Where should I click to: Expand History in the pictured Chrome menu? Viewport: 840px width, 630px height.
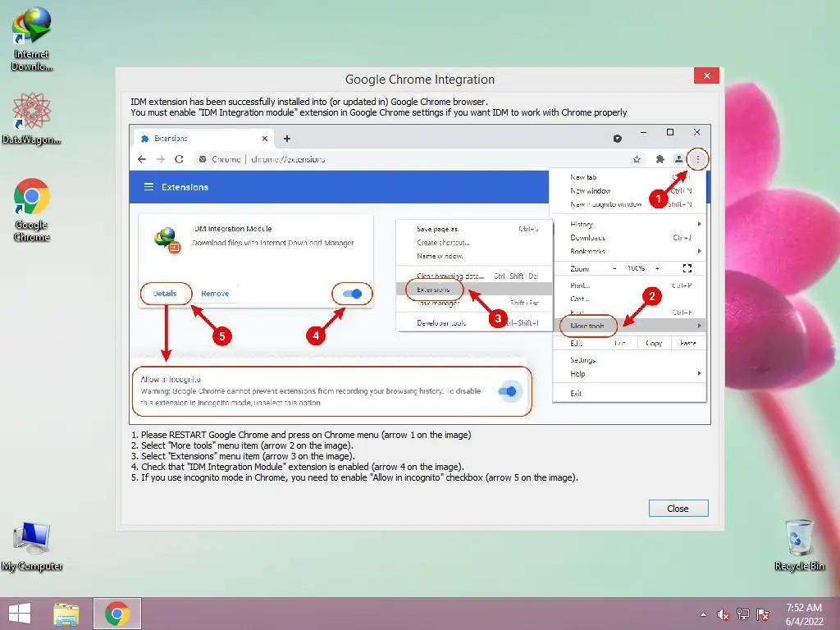tap(630, 224)
